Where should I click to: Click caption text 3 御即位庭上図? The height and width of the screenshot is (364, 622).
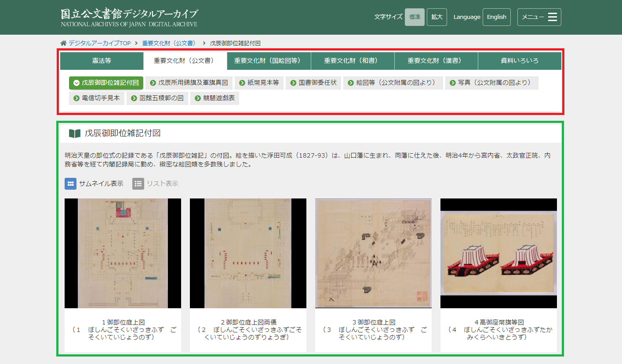pos(373,322)
